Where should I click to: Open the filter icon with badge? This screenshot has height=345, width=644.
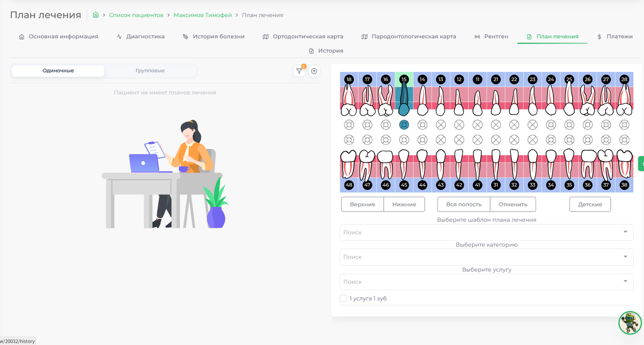299,71
